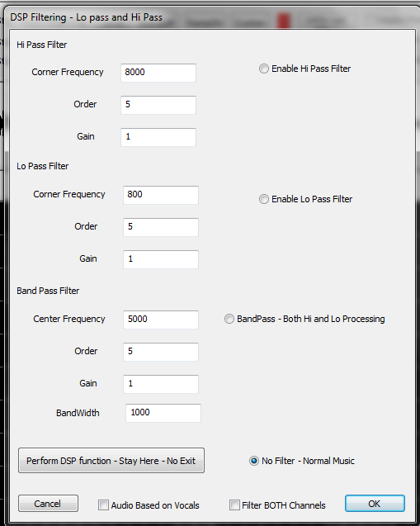
Task: Click the Lo Pass Filter Gain field
Action: pyautogui.click(x=161, y=259)
